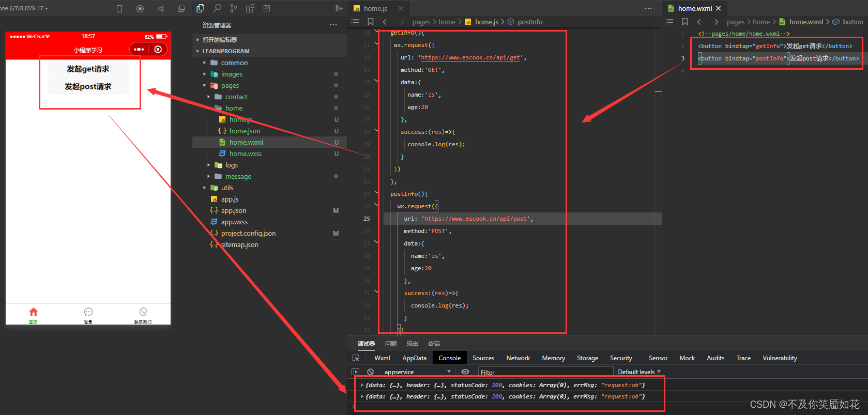868x415 pixels.
Task: Open the AppData devtools tab
Action: [414, 358]
